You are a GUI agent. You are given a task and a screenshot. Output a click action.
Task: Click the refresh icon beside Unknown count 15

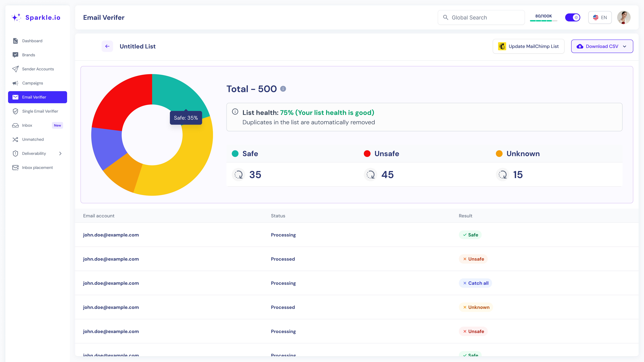click(503, 174)
